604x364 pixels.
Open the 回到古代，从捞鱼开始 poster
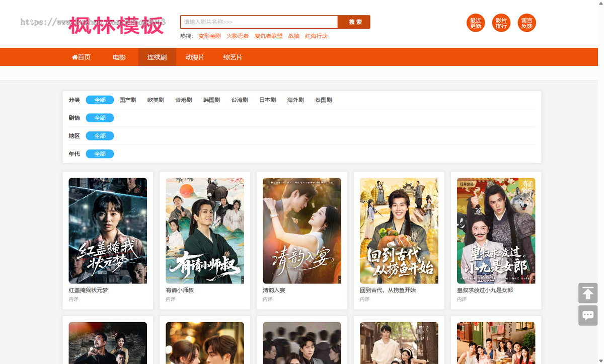tap(399, 231)
